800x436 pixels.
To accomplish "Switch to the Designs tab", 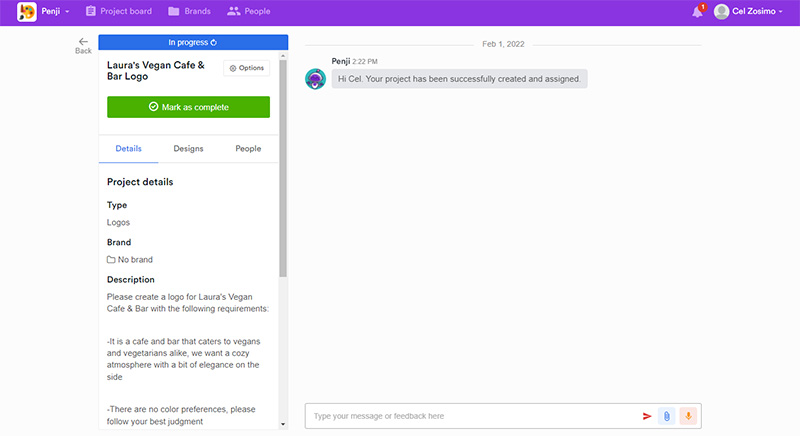I will click(188, 148).
